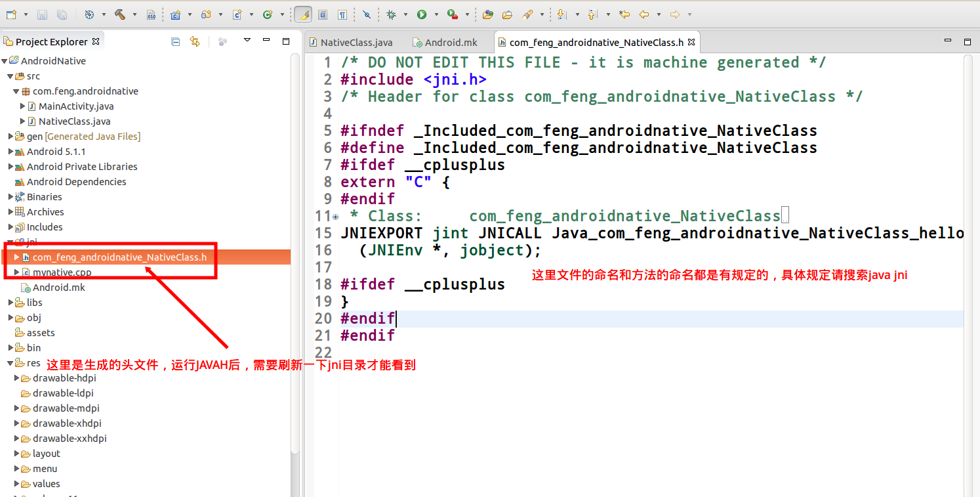This screenshot has width=980, height=497.
Task: Click the Last Edit Location icon
Action: [x=624, y=14]
